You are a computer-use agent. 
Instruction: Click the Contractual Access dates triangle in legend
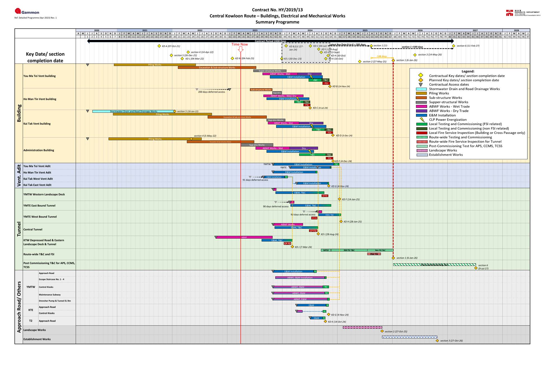[x=420, y=84]
